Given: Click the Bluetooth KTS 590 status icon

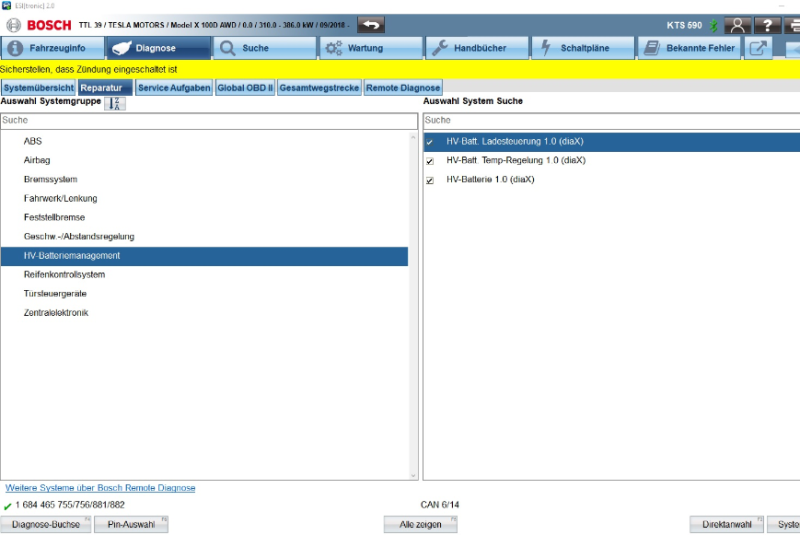Looking at the screenshot, I should click(x=713, y=25).
